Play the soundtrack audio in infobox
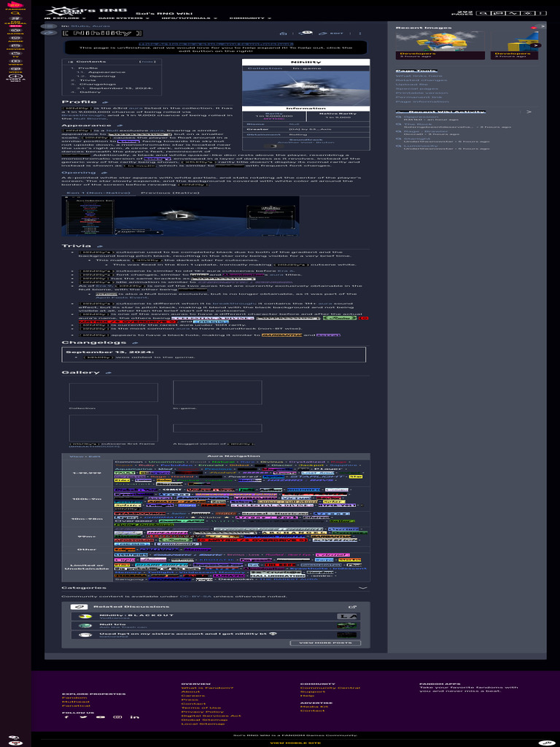Viewport: 560px width, 747px height. point(273,146)
